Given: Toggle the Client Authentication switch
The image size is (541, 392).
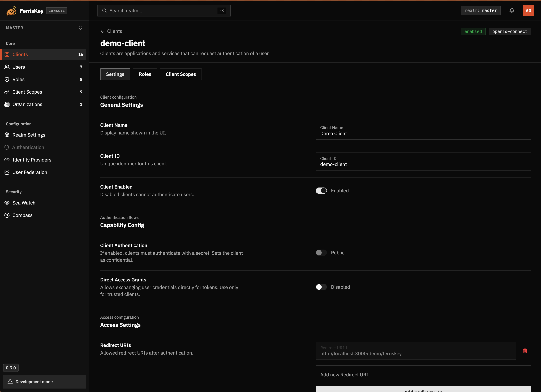Looking at the screenshot, I should (321, 253).
